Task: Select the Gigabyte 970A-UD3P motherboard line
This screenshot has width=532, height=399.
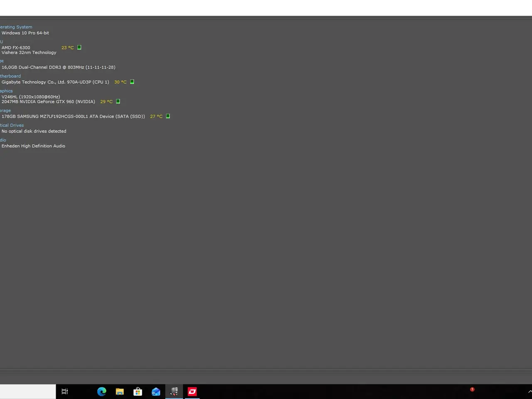Action: [x=55, y=82]
